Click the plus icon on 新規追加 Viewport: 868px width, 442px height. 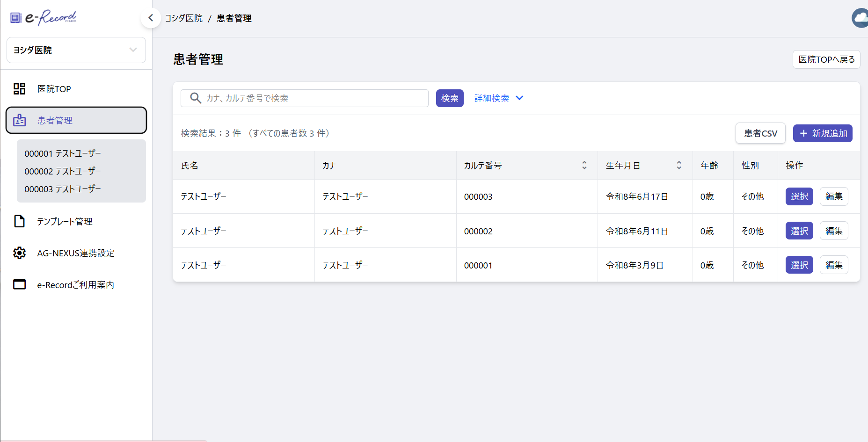[803, 133]
